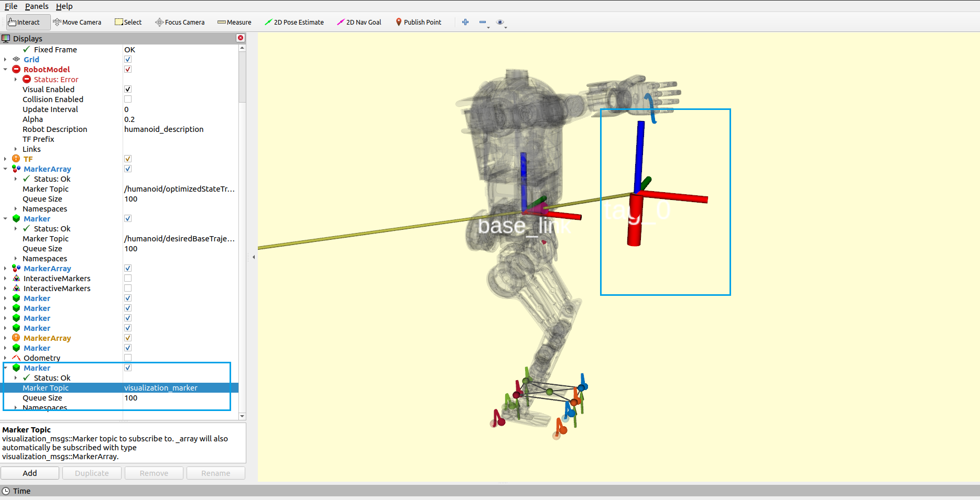Enable the Odometry display checkbox
Image resolution: width=980 pixels, height=500 pixels.
click(x=128, y=358)
